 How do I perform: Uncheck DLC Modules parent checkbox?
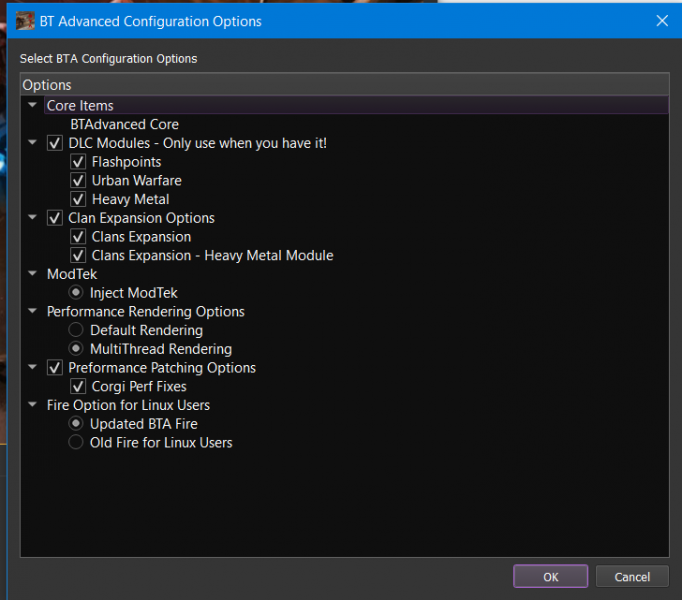(x=55, y=143)
